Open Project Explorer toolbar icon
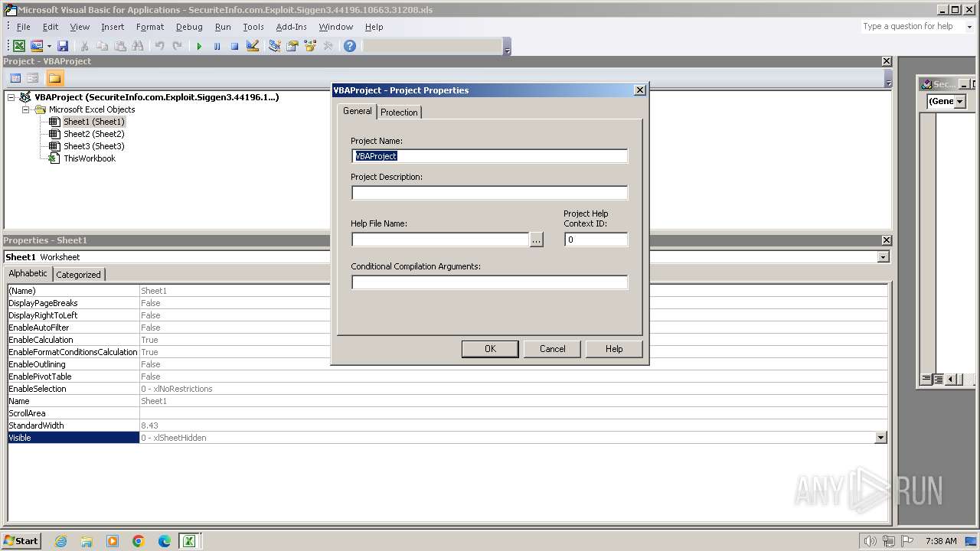This screenshot has height=551, width=980. coord(274,47)
